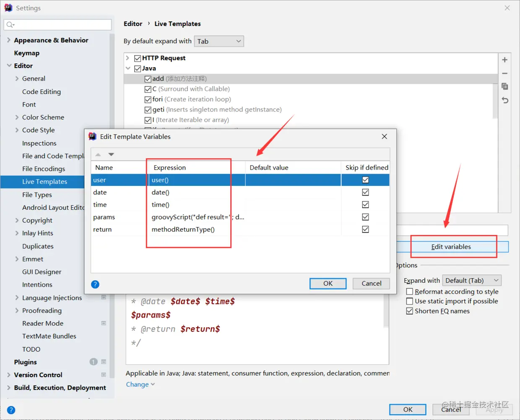Uncheck the Java template group
The height and width of the screenshot is (420, 520).
(138, 68)
